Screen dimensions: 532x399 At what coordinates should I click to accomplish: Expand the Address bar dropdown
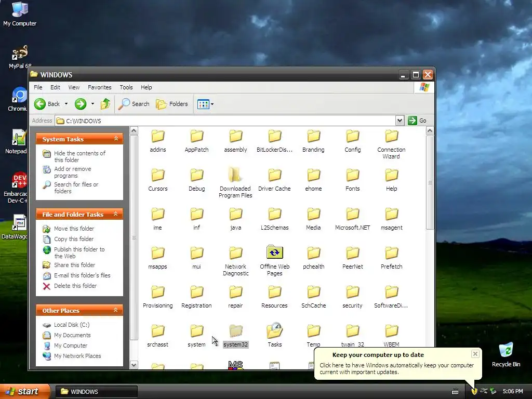400,121
